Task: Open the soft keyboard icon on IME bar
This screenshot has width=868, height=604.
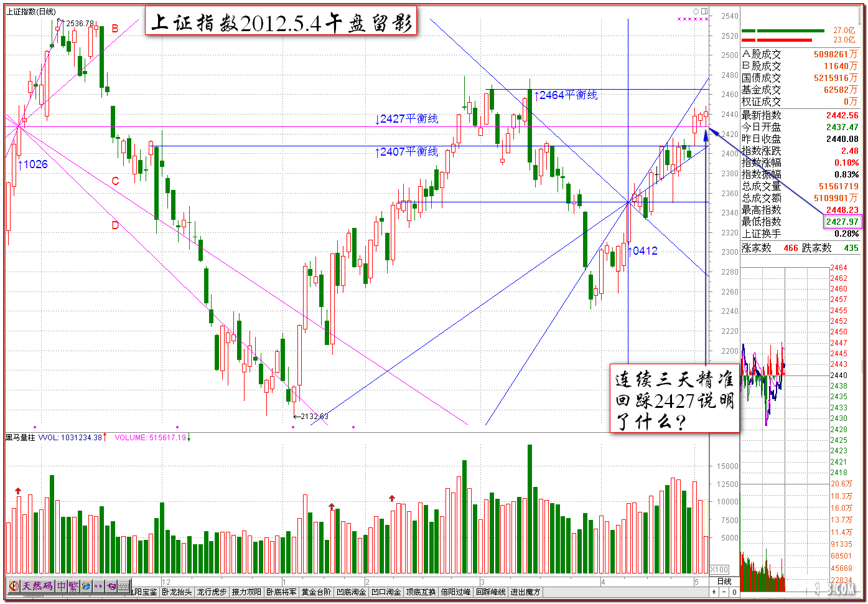Action: pos(124,586)
